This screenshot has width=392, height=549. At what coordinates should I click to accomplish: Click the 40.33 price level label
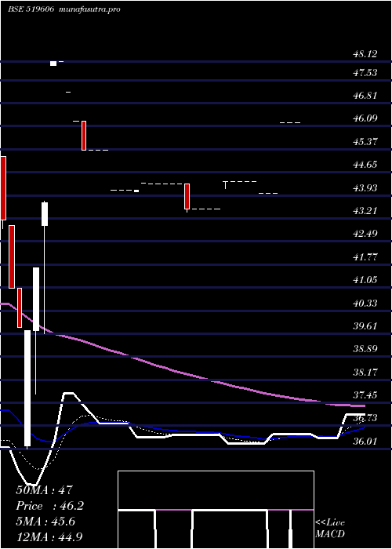(365, 304)
